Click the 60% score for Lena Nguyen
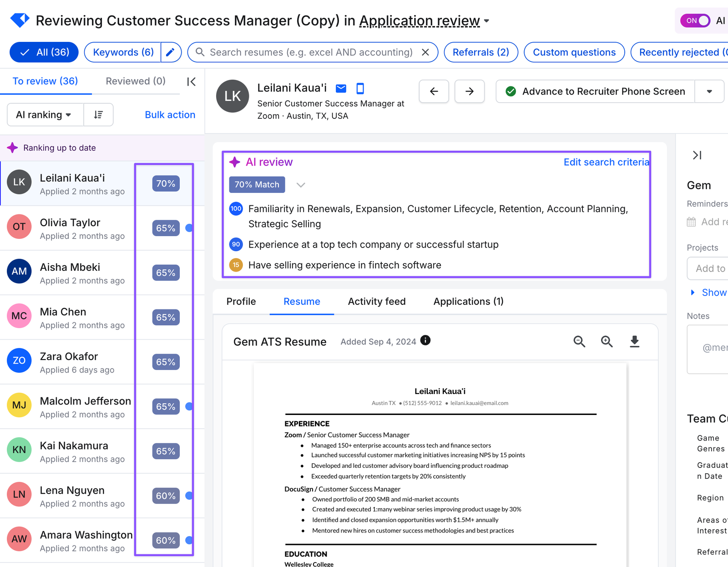Image resolution: width=728 pixels, height=567 pixels. tap(166, 496)
